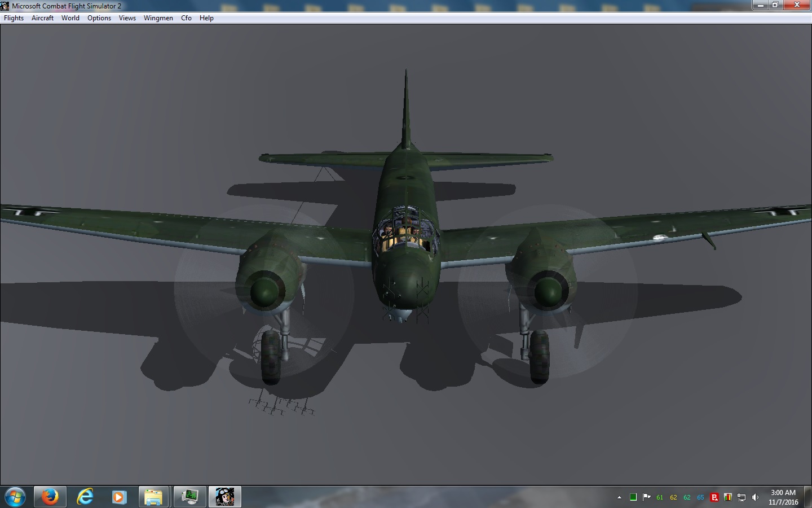Click the blue 65 temperature tray readout
Image resolution: width=812 pixels, height=508 pixels.
(x=700, y=497)
